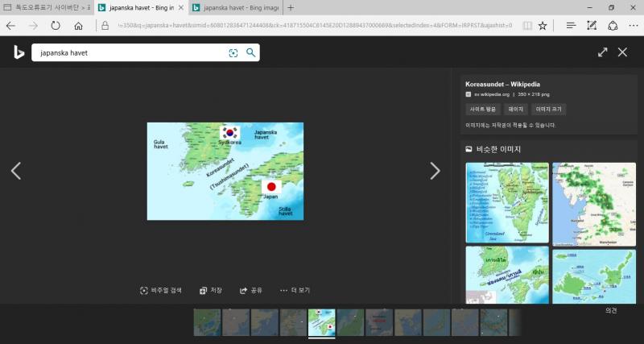Show previous image with left arrow
Screen dimensions: 644x344
click(15, 171)
